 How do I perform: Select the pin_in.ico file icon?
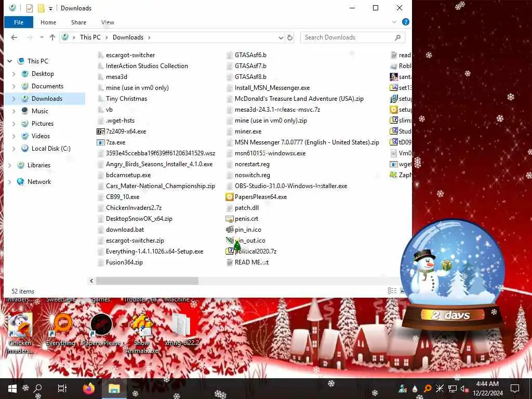[229, 230]
